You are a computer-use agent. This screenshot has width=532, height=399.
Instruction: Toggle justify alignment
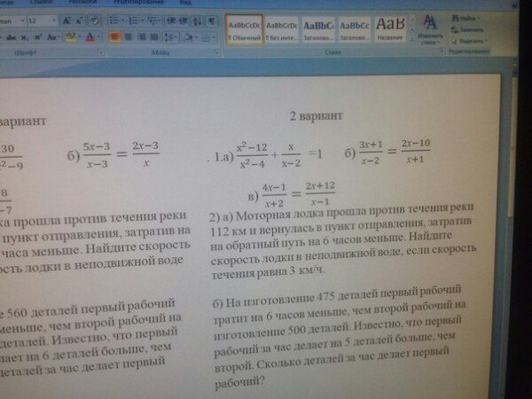154,36
